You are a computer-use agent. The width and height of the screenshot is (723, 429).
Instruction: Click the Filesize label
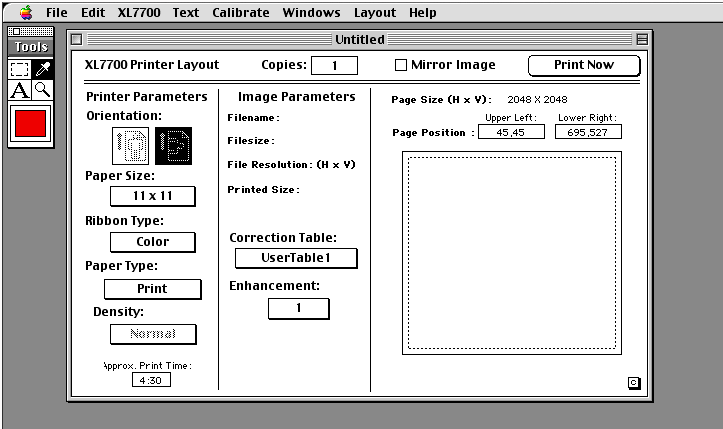tap(251, 141)
